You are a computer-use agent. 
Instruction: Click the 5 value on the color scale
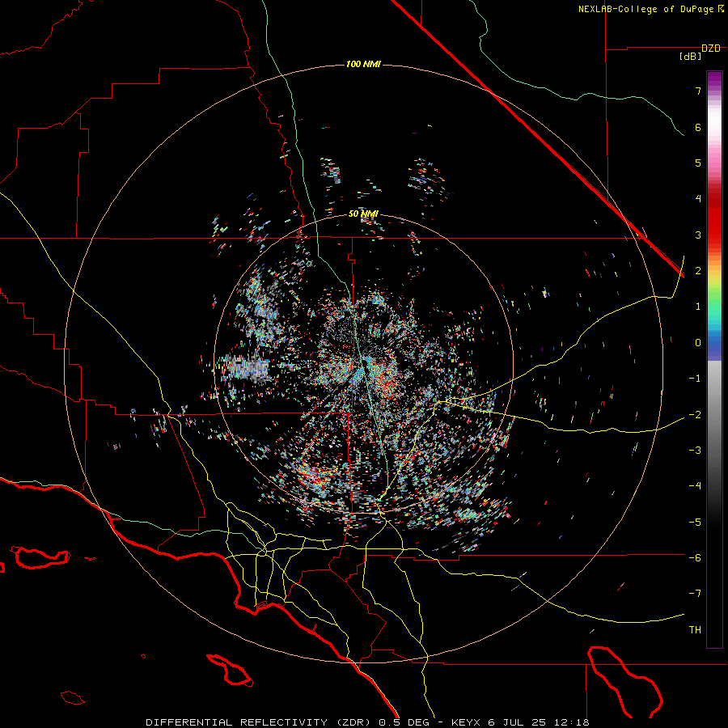698,163
